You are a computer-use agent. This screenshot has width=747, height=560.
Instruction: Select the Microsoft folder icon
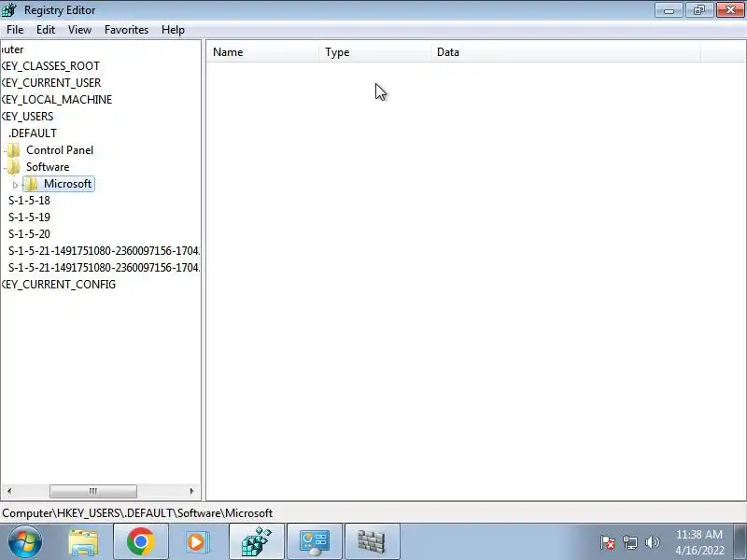tap(31, 184)
